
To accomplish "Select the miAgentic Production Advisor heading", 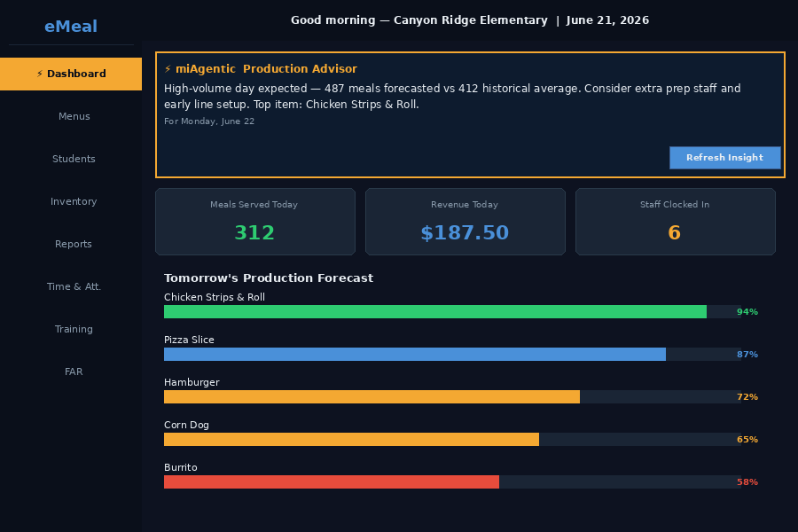I will [x=266, y=69].
